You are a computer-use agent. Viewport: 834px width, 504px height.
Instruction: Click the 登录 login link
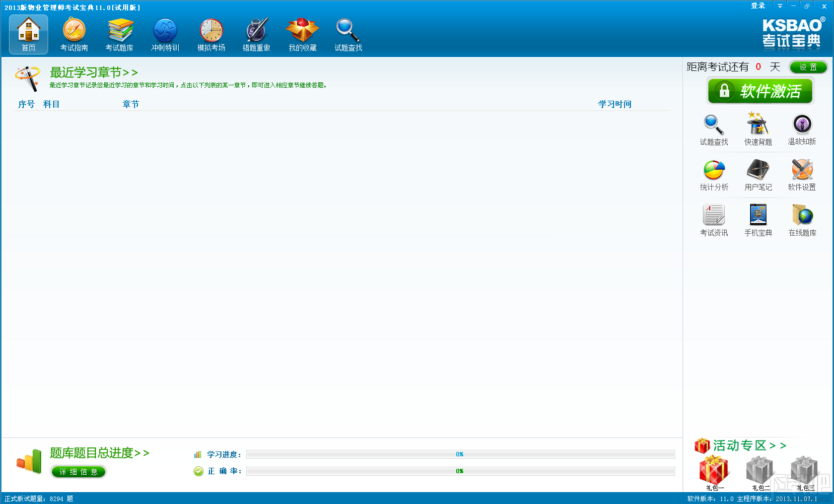point(758,6)
